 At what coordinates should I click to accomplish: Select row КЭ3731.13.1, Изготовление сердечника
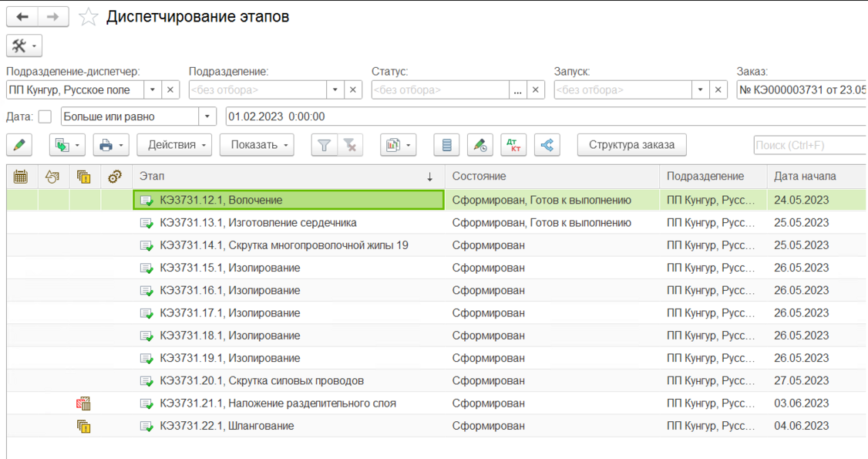tap(436, 223)
